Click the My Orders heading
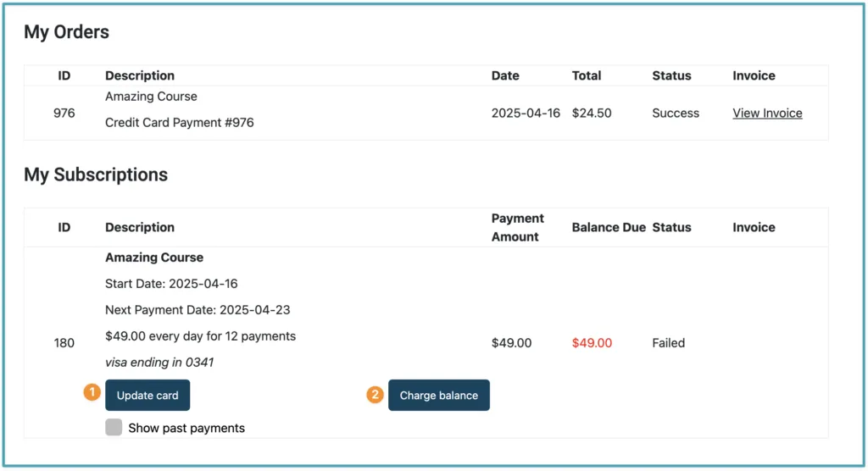Image resolution: width=868 pixels, height=471 pixels. (66, 32)
